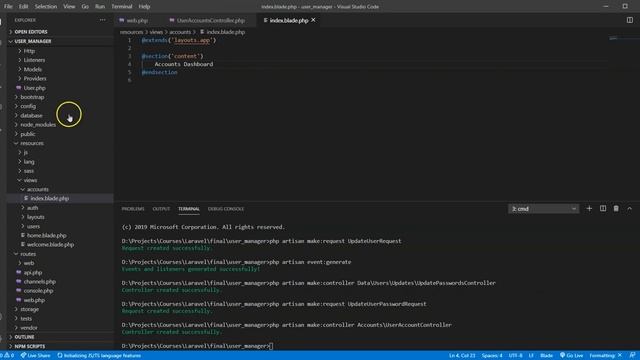Expand the NPM Scripts section
This screenshot has width=640, height=360.
point(60,346)
